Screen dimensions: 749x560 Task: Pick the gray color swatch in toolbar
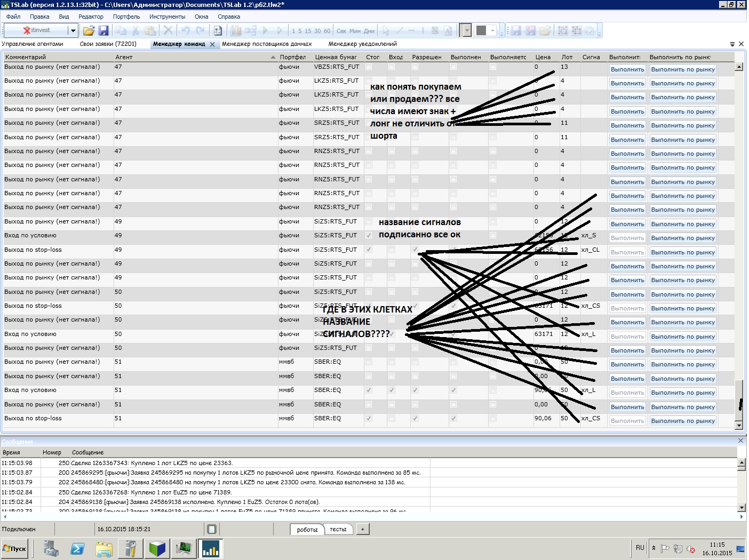click(x=481, y=30)
